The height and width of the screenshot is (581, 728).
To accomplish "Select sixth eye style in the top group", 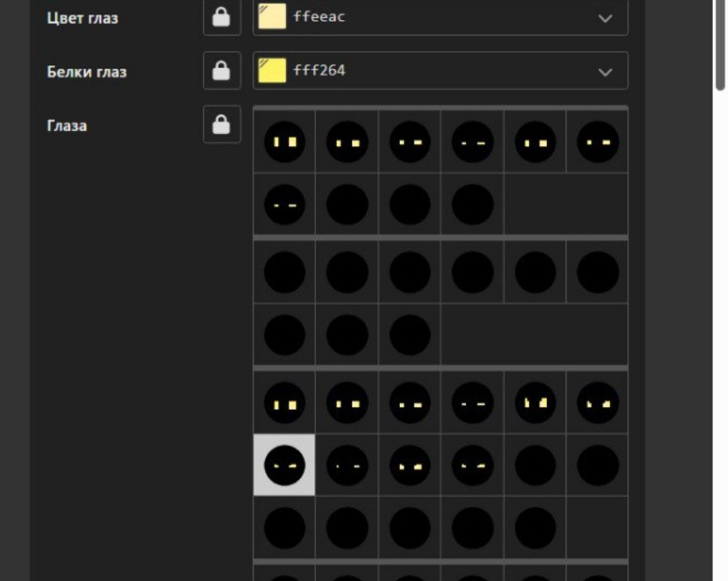I will tap(598, 141).
